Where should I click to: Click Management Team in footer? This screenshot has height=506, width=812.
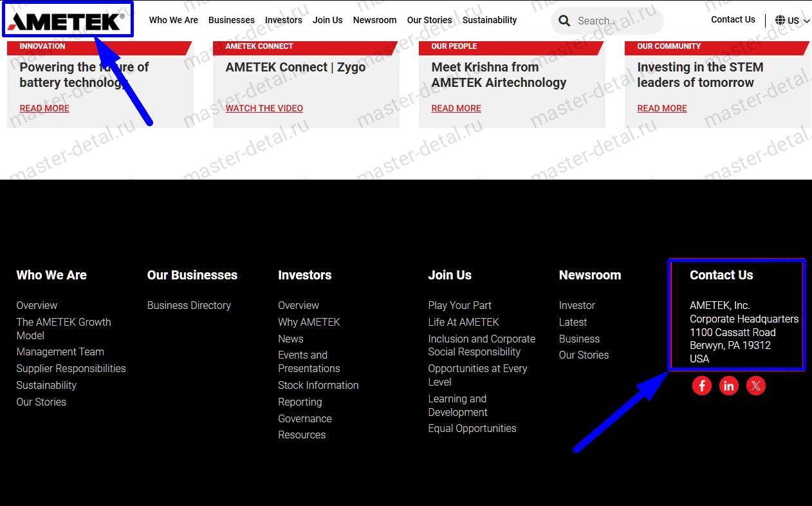60,351
